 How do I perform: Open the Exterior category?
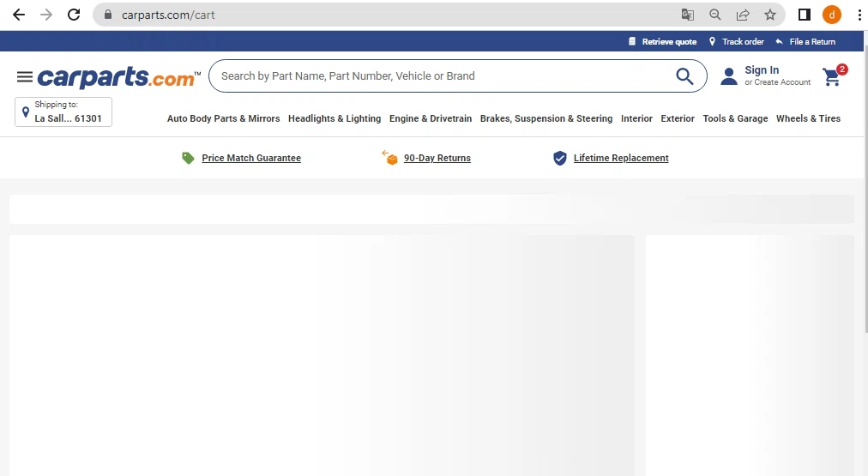pyautogui.click(x=678, y=118)
